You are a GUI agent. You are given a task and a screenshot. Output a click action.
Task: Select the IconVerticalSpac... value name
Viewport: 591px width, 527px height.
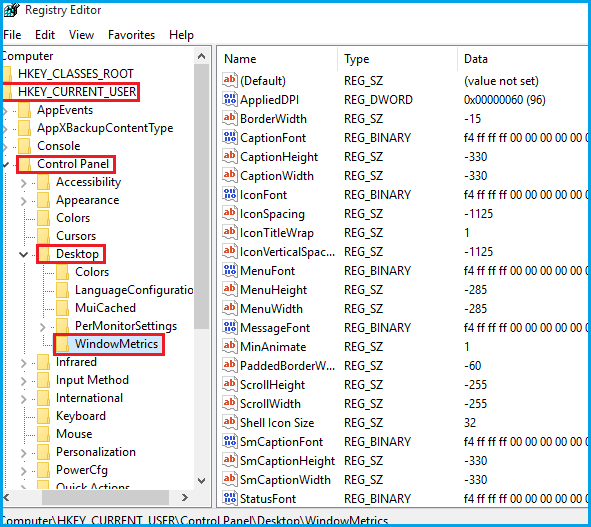click(288, 251)
